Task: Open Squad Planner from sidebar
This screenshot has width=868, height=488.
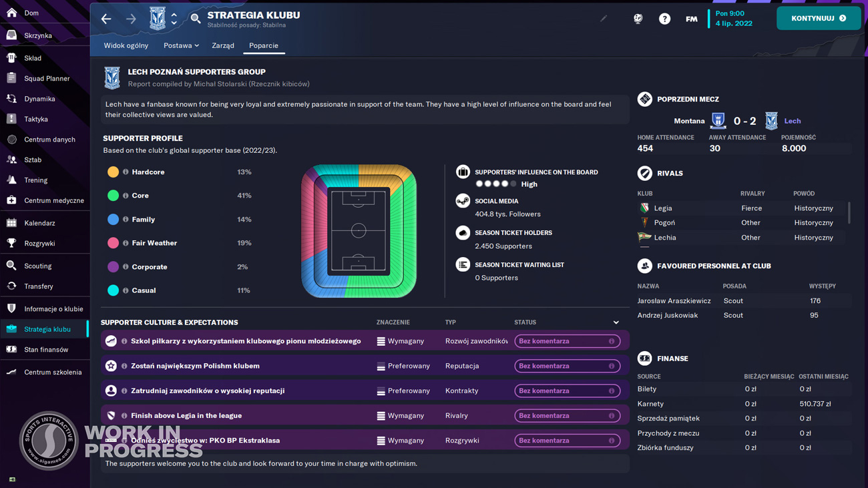Action: (x=47, y=78)
